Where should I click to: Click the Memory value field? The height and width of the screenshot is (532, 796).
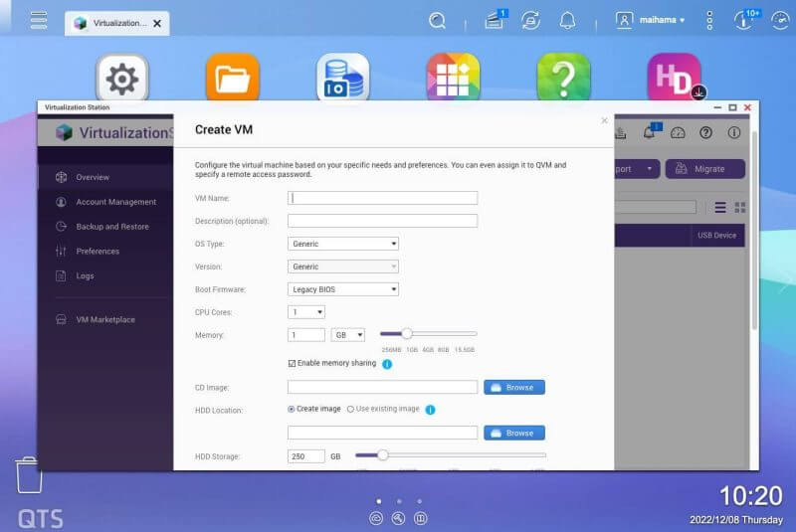[306, 335]
